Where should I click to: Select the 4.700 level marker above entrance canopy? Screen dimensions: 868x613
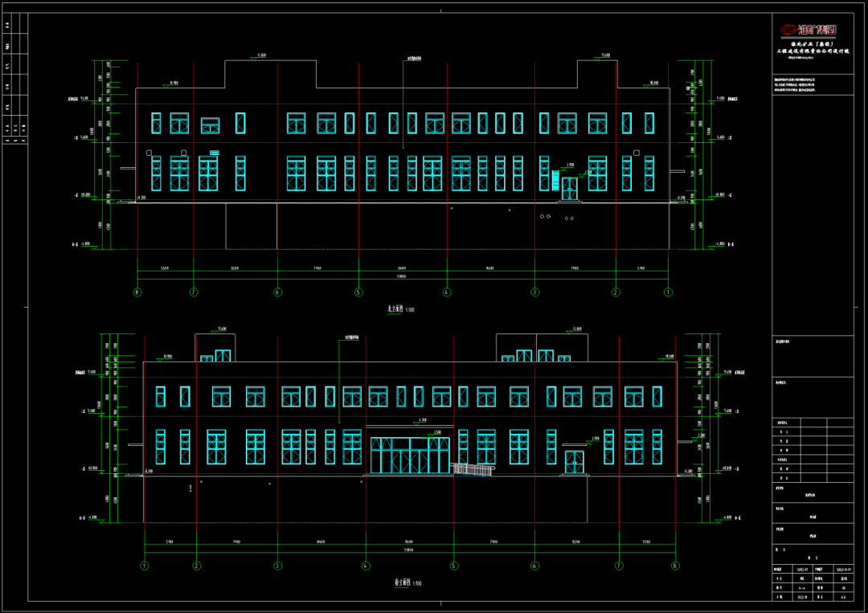(x=421, y=420)
